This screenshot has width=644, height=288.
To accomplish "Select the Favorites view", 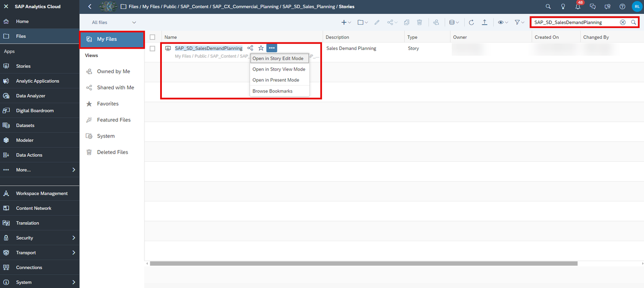I will (112, 104).
